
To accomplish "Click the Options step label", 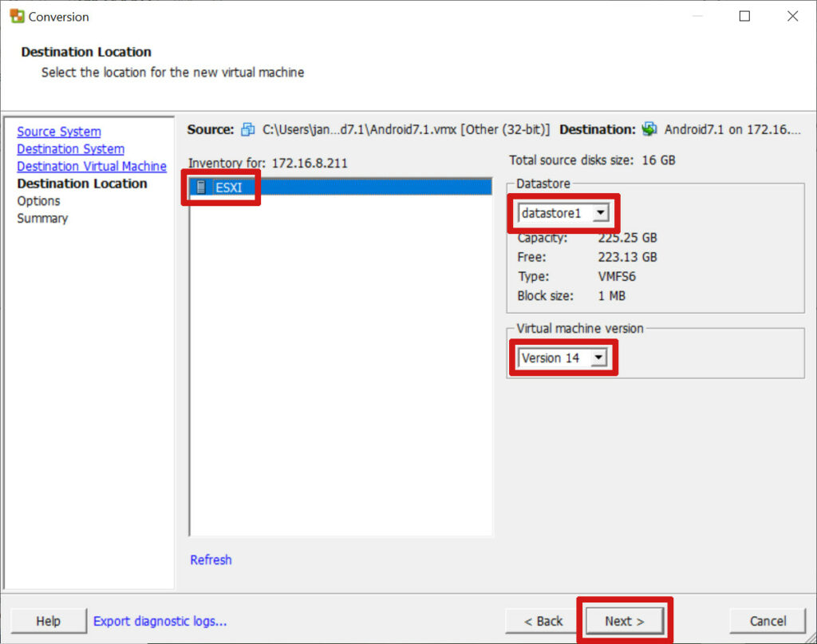I will pos(38,200).
